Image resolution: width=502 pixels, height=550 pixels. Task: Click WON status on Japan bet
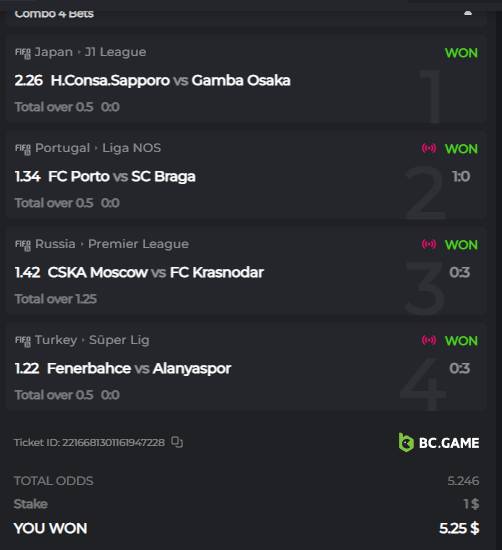pyautogui.click(x=461, y=53)
